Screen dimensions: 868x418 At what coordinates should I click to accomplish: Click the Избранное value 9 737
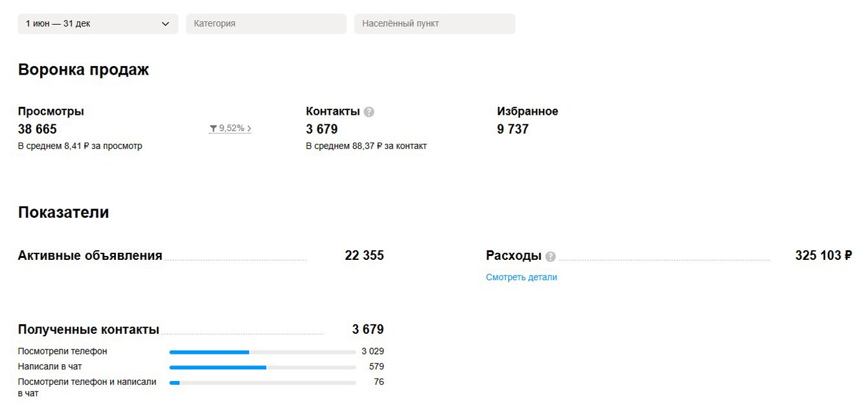tap(513, 129)
